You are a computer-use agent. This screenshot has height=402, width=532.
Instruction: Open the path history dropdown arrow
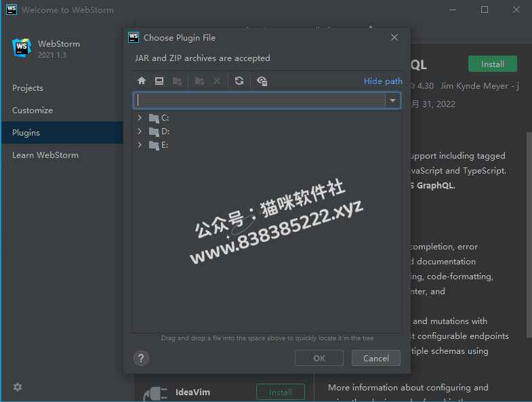tap(392, 100)
